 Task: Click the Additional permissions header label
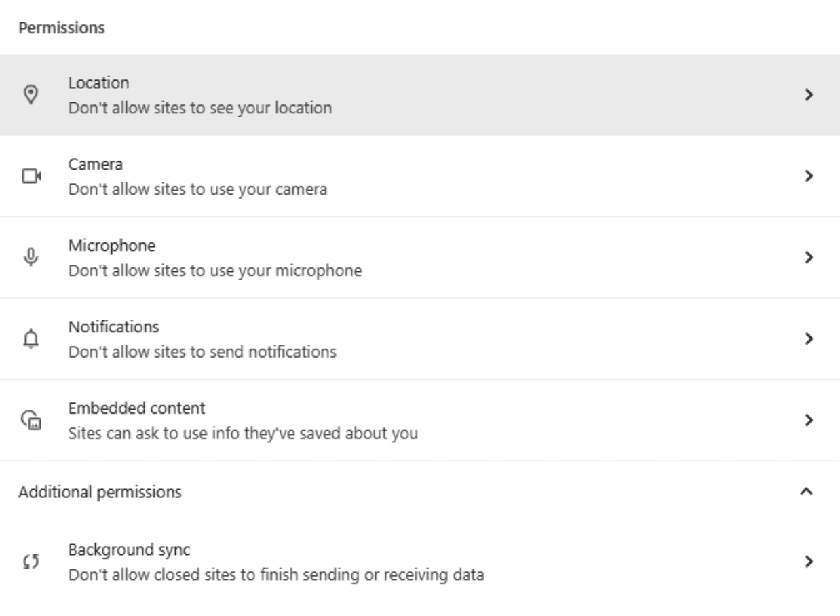click(x=100, y=492)
